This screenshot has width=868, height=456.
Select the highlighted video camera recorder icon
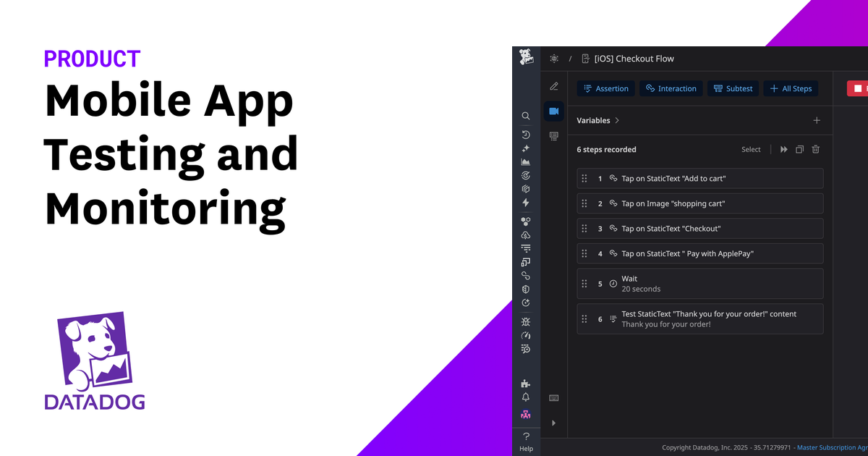(554, 111)
